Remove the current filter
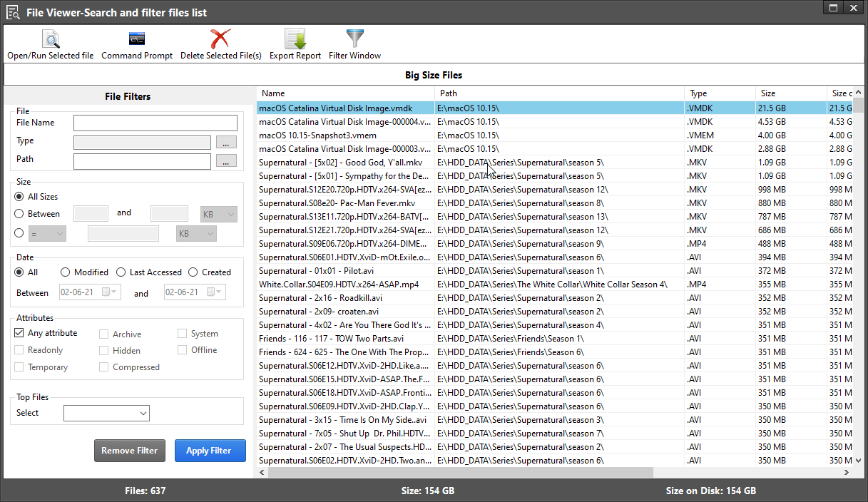This screenshot has height=502, width=868. click(129, 450)
